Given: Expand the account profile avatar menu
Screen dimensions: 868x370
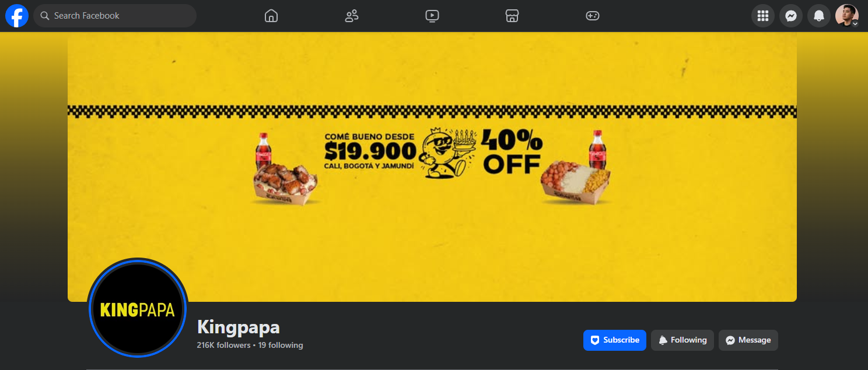Looking at the screenshot, I should pyautogui.click(x=847, y=16).
